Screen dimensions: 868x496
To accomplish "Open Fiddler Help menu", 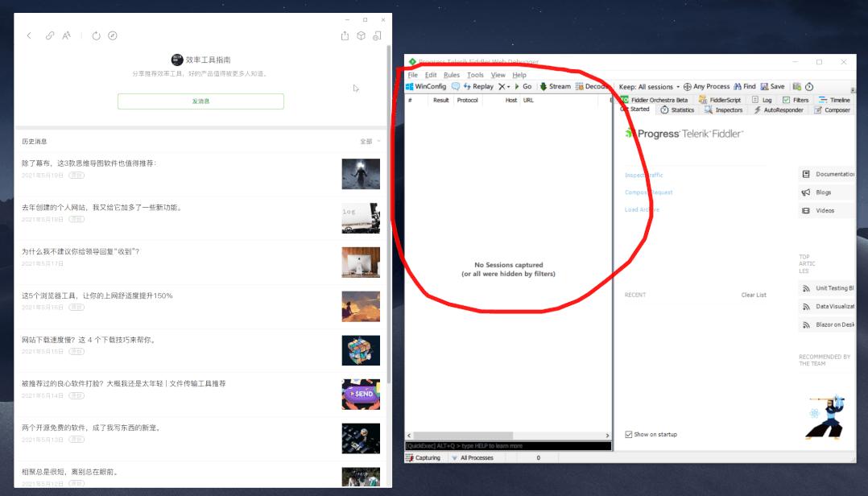I will coord(519,75).
